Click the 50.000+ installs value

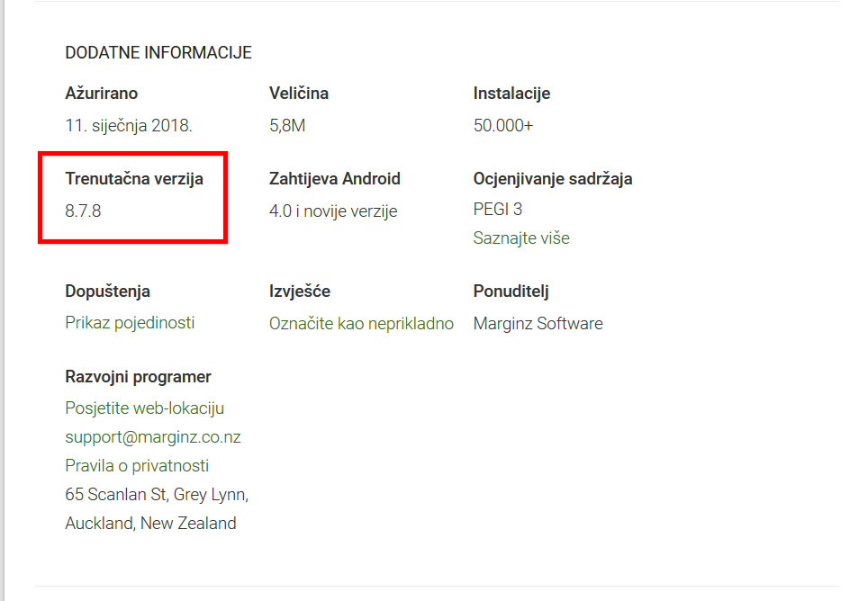502,125
